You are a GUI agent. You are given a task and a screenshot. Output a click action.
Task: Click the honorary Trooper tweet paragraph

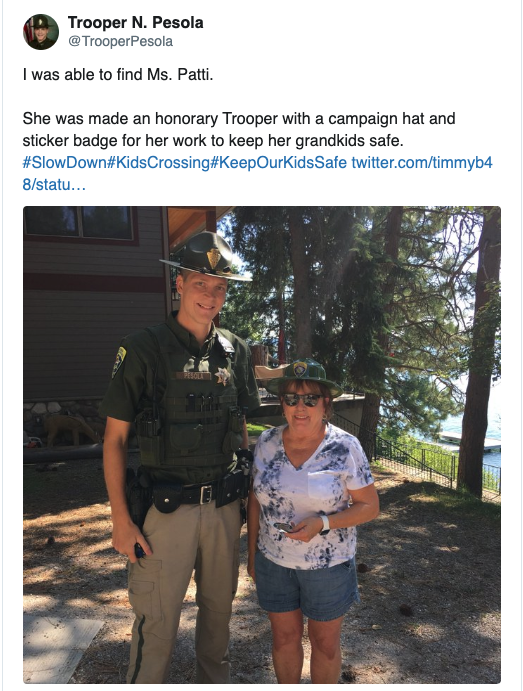point(239,130)
